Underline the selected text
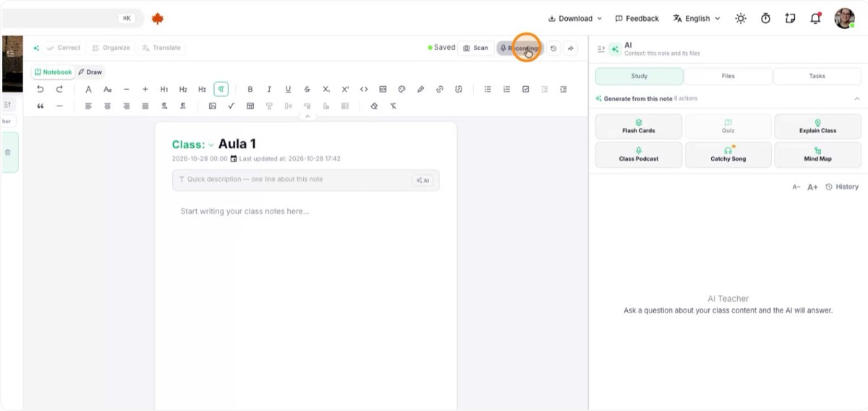This screenshot has width=868, height=411. coord(288,89)
